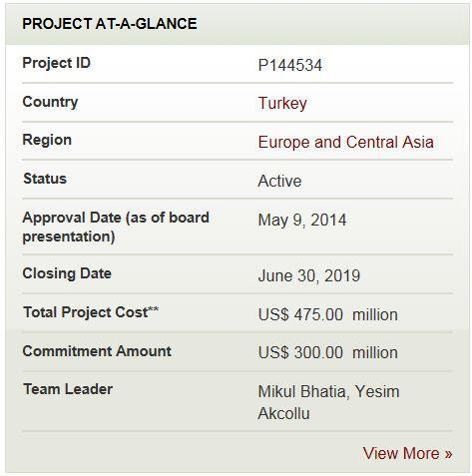This screenshot has height=476, width=472.
Task: Select team leader name Mikul Bhatia
Action: [301, 391]
